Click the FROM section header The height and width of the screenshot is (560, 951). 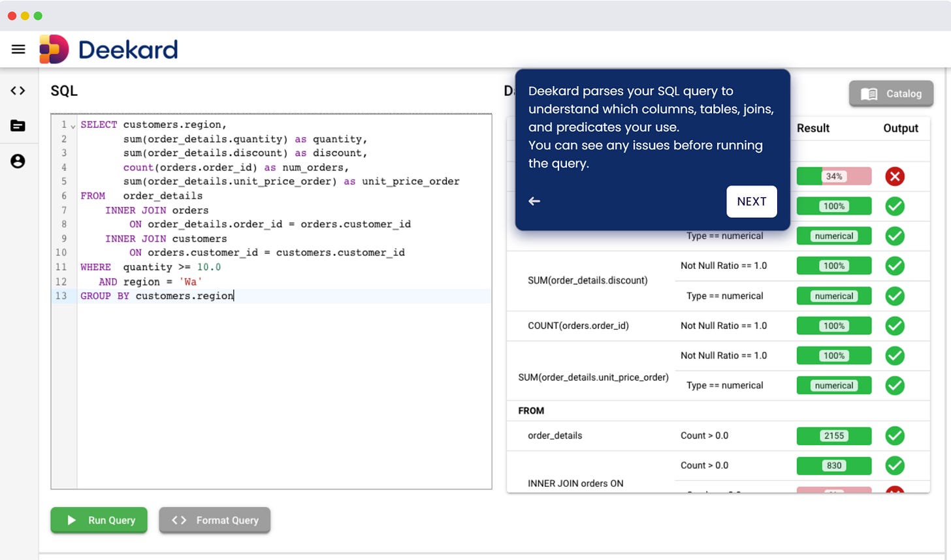(x=531, y=411)
